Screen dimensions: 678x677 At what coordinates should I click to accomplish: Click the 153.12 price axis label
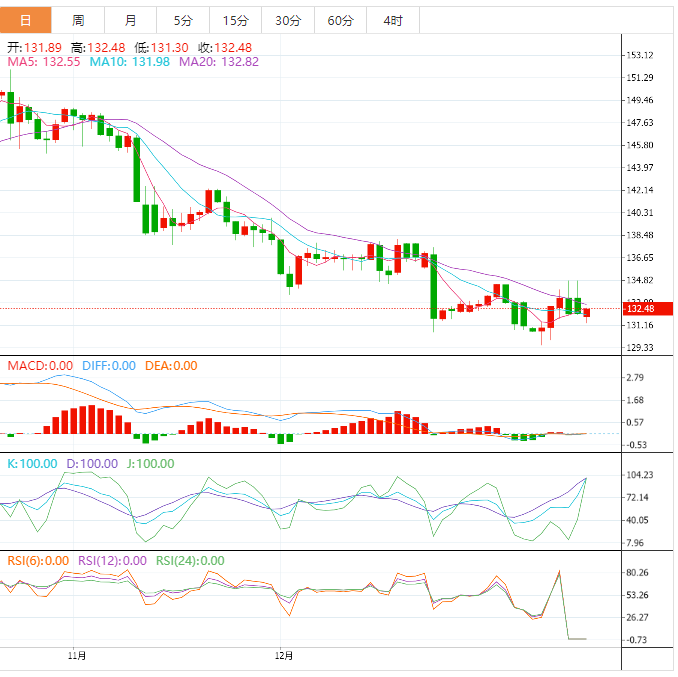[640, 55]
